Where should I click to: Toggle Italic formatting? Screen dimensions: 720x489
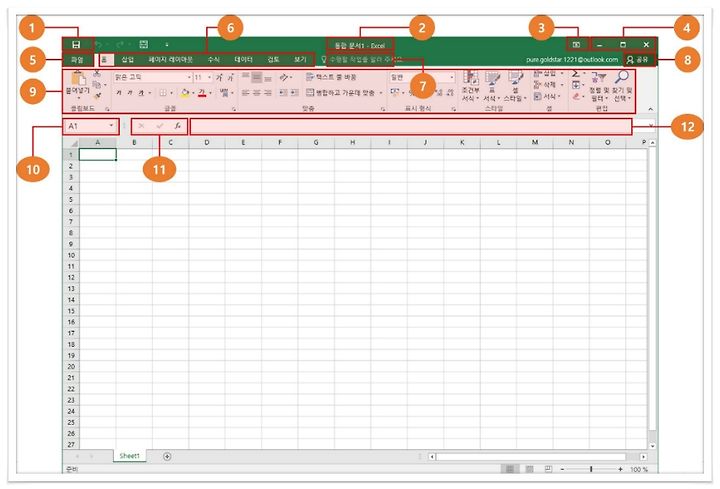(130, 93)
